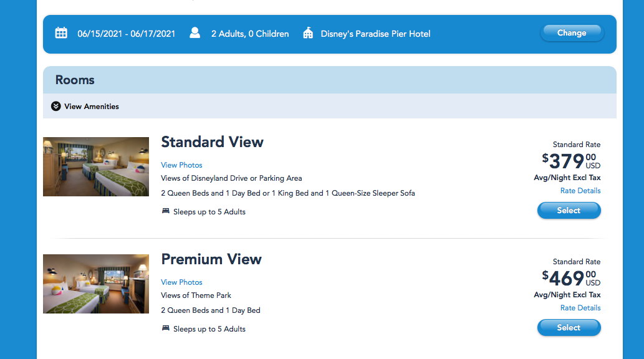Click the 2 Adults, 0 Children text
Viewport: 644px width, 359px height.
point(250,34)
